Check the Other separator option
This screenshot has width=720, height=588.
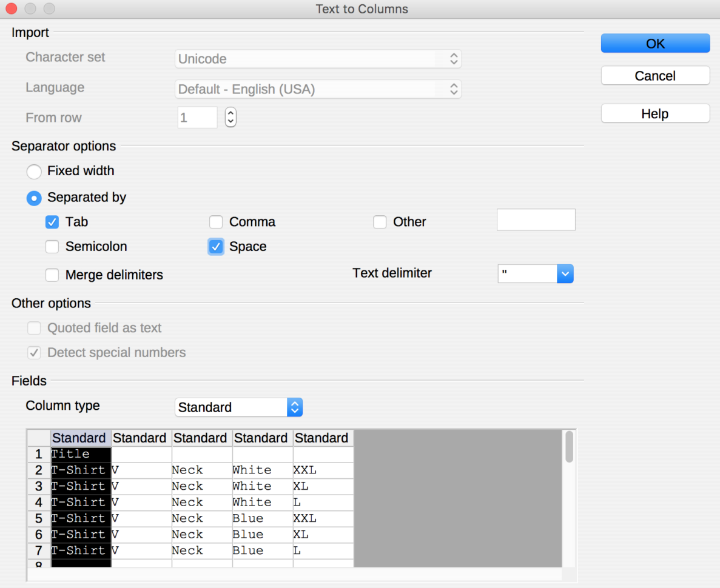coord(380,222)
